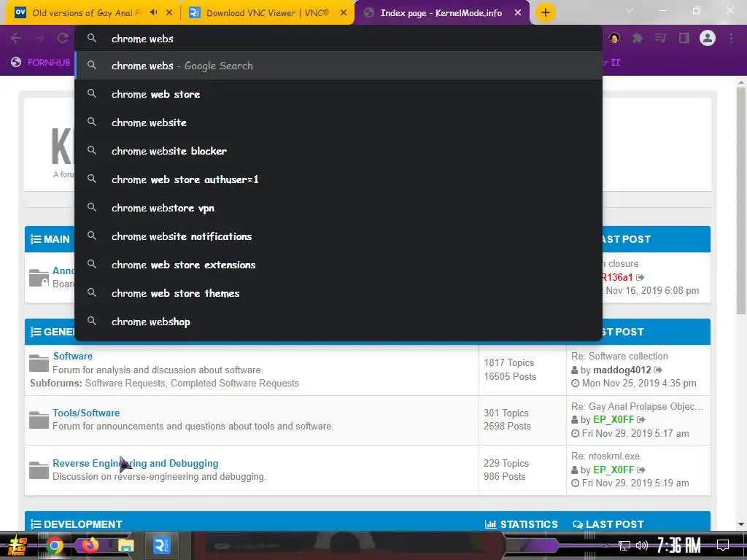
Task: Open Software Requests subforum
Action: pyautogui.click(x=125, y=384)
